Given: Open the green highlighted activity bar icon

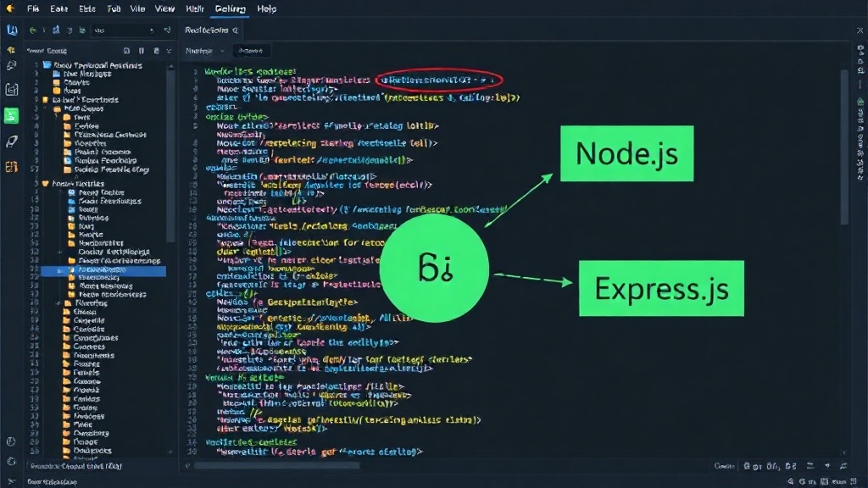Looking at the screenshot, I should (11, 115).
